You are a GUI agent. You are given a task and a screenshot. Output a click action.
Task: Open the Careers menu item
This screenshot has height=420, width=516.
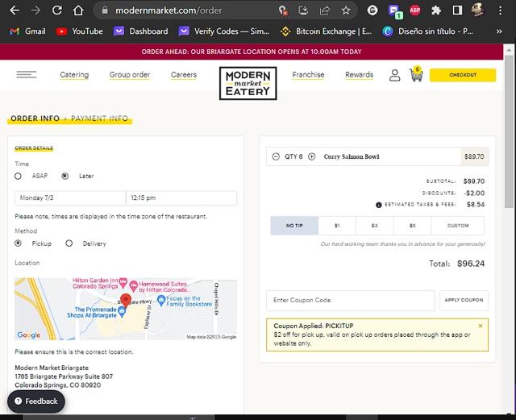coord(184,75)
